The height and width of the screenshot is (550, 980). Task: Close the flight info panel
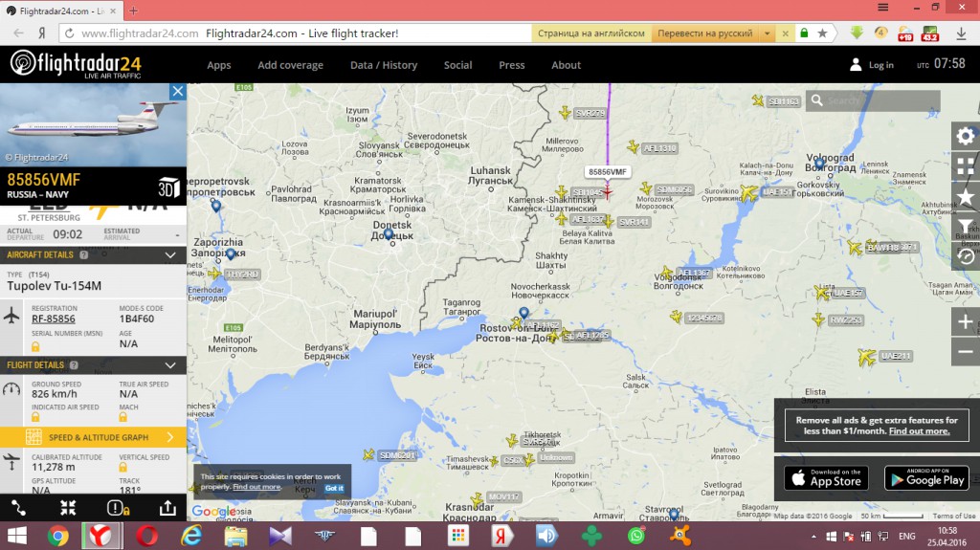click(178, 92)
